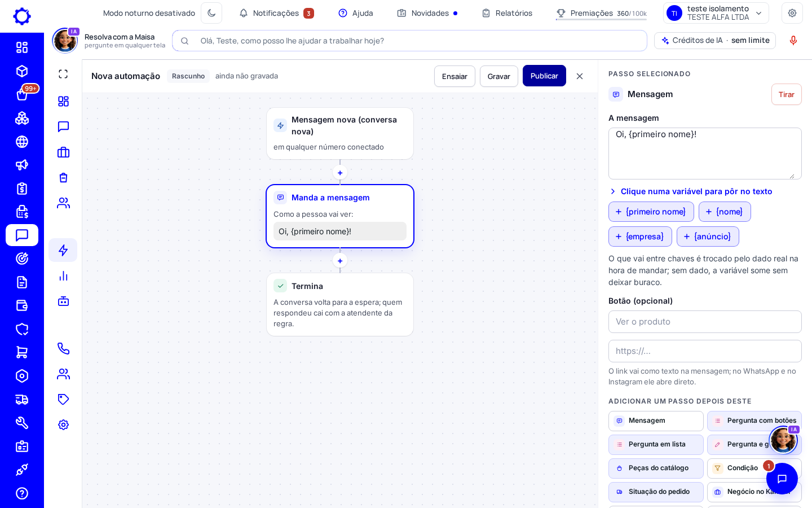Click the Gravar button
This screenshot has width=812, height=508.
(499, 76)
